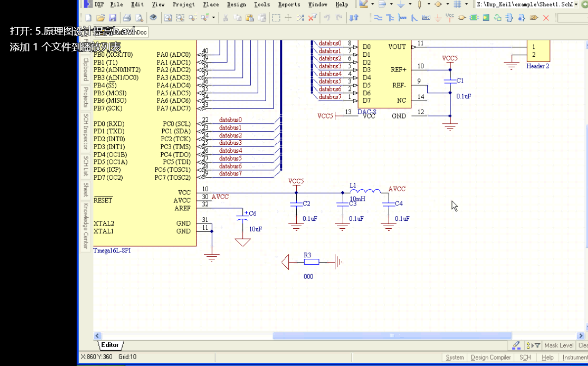The height and width of the screenshot is (366, 588).
Task: Click the Fit Document zoom icon
Action: 168,18
